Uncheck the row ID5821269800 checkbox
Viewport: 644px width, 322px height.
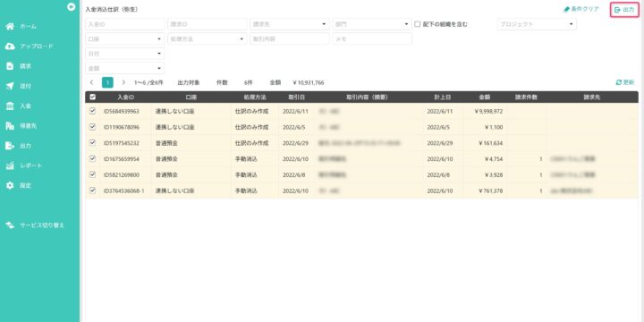92,174
